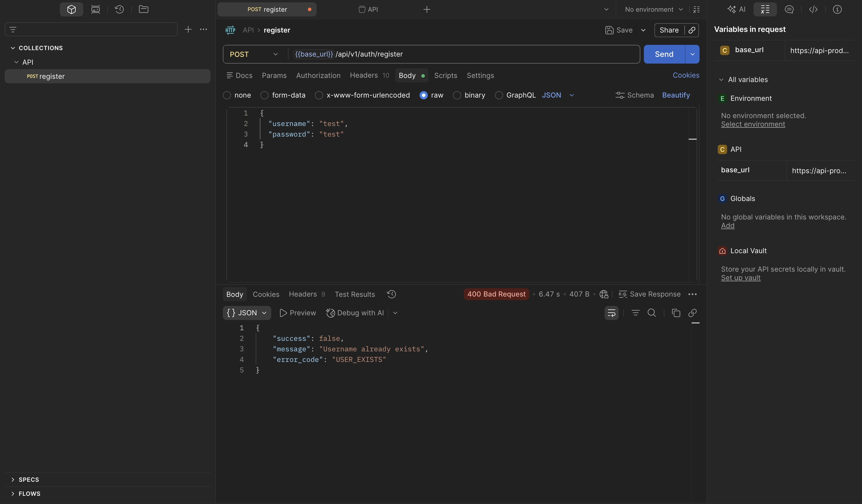Open the comments panel icon
This screenshot has width=862, height=504.
click(789, 9)
